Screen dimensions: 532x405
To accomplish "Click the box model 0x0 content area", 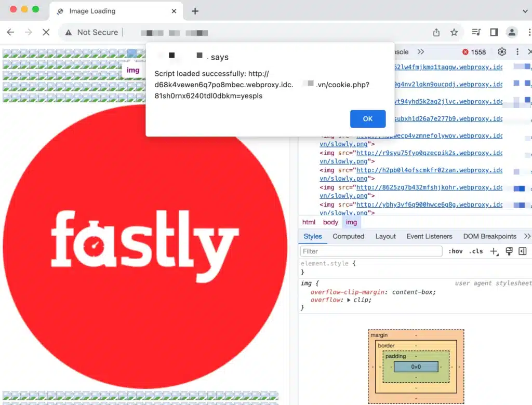I will pos(416,367).
